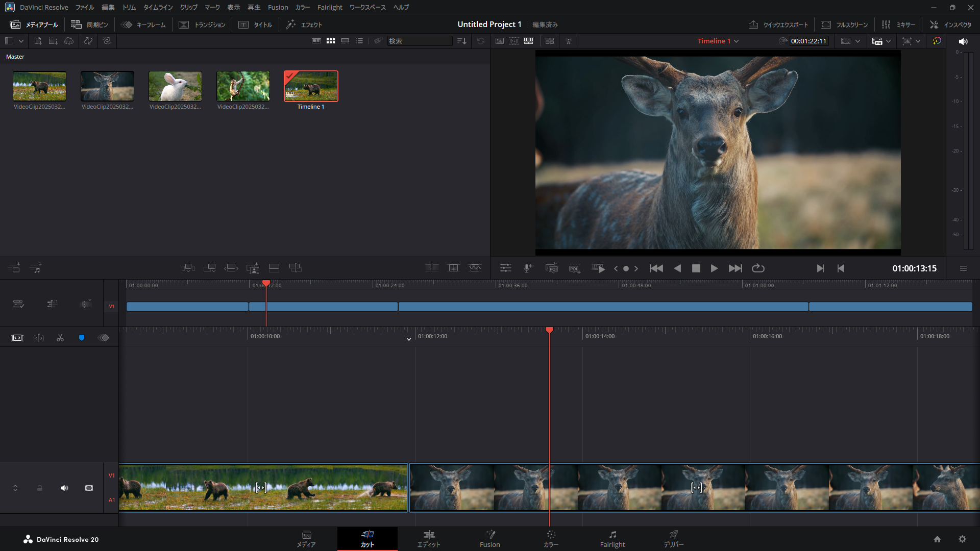
Task: Open the viewer tools sliders icon
Action: (505, 268)
